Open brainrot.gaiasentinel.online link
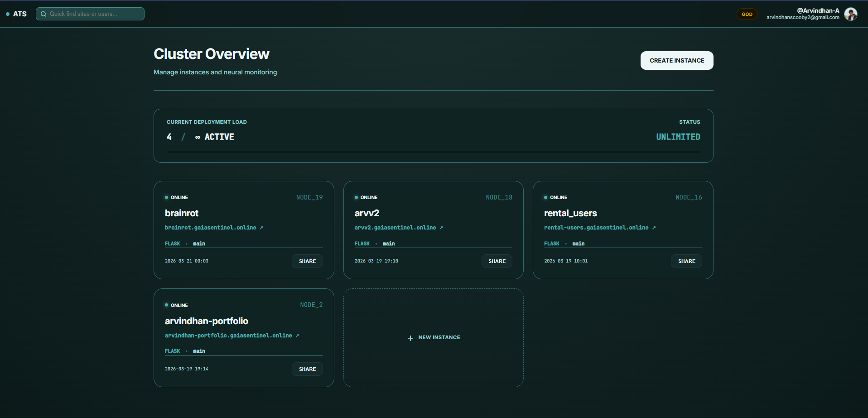 tap(210, 228)
